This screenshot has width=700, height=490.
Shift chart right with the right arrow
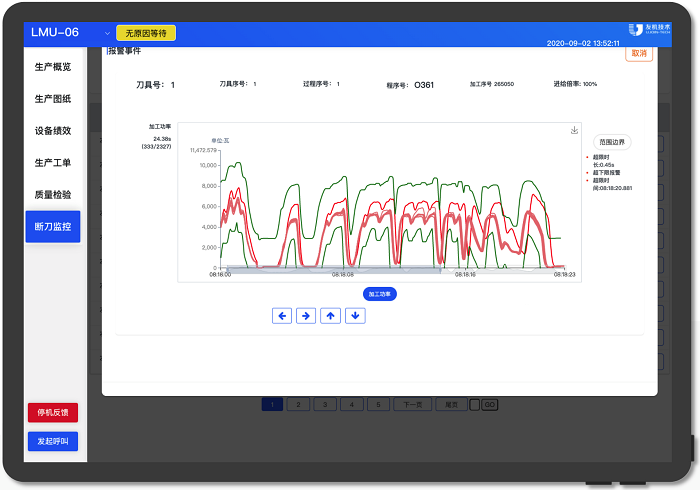(306, 316)
